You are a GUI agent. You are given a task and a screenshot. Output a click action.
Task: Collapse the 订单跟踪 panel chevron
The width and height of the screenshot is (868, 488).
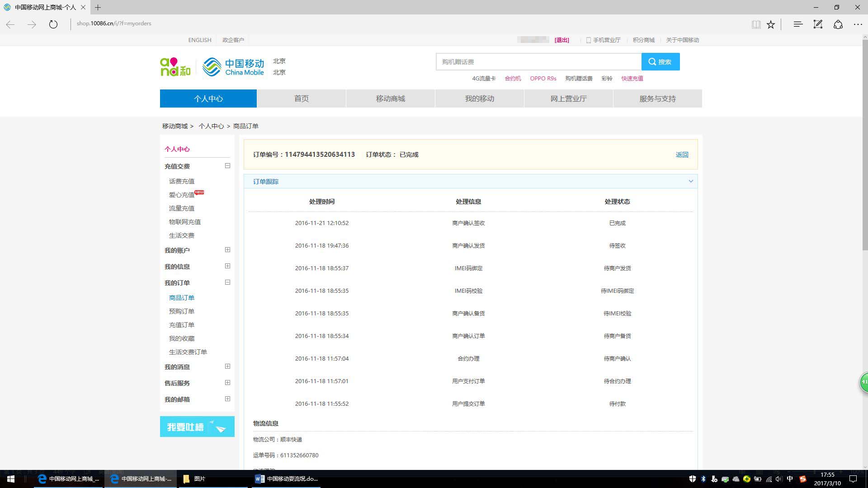coord(691,181)
